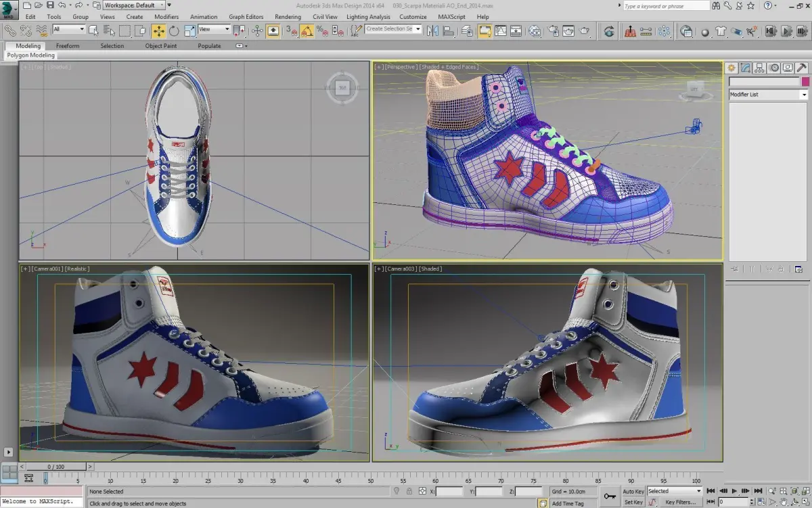812x508 pixels.
Task: Open the Motion command panel tab
Action: pos(773,68)
